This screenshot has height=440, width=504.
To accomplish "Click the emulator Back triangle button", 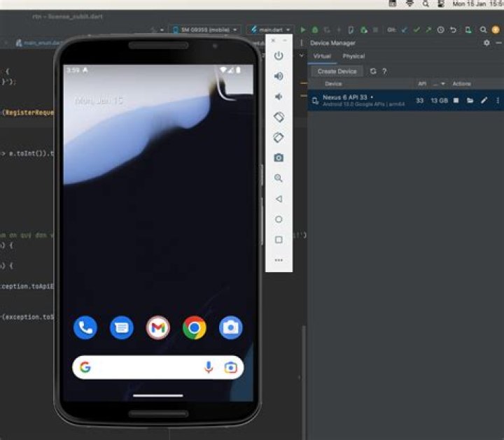I will click(x=279, y=199).
